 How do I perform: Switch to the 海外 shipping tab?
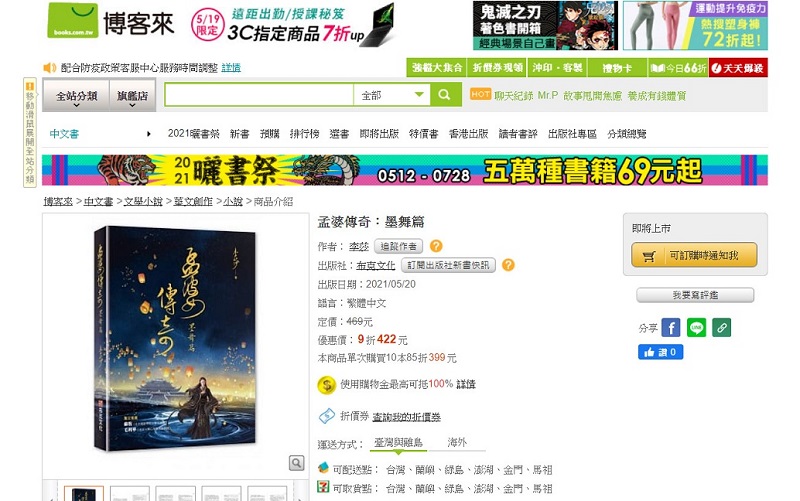pyautogui.click(x=457, y=442)
